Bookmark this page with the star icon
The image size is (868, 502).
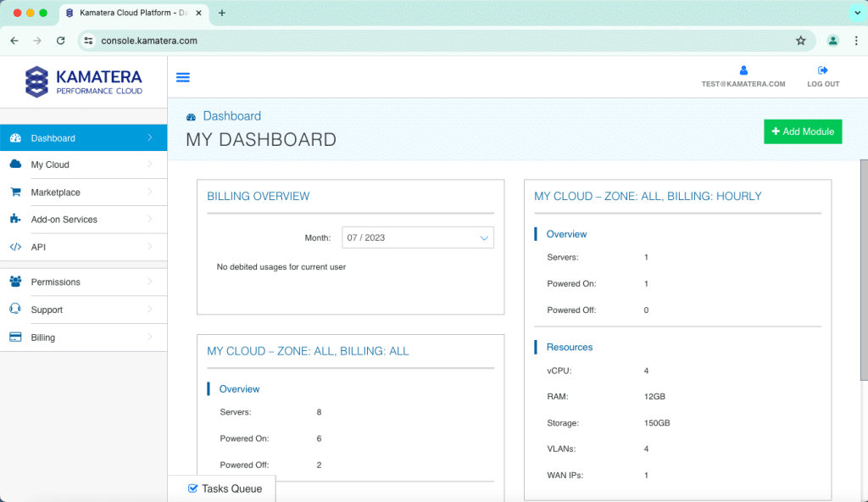[800, 41]
